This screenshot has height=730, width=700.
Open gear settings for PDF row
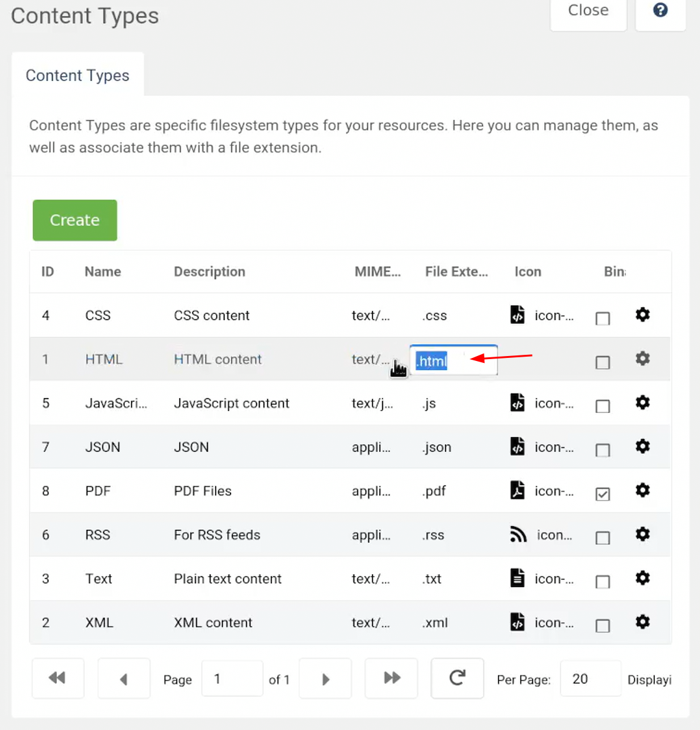(x=643, y=490)
